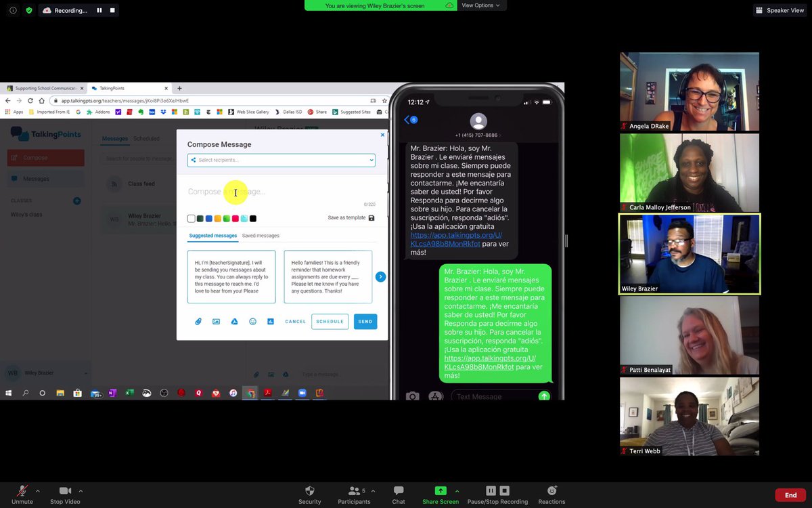
Task: Select the pink color swatch
Action: click(x=235, y=218)
